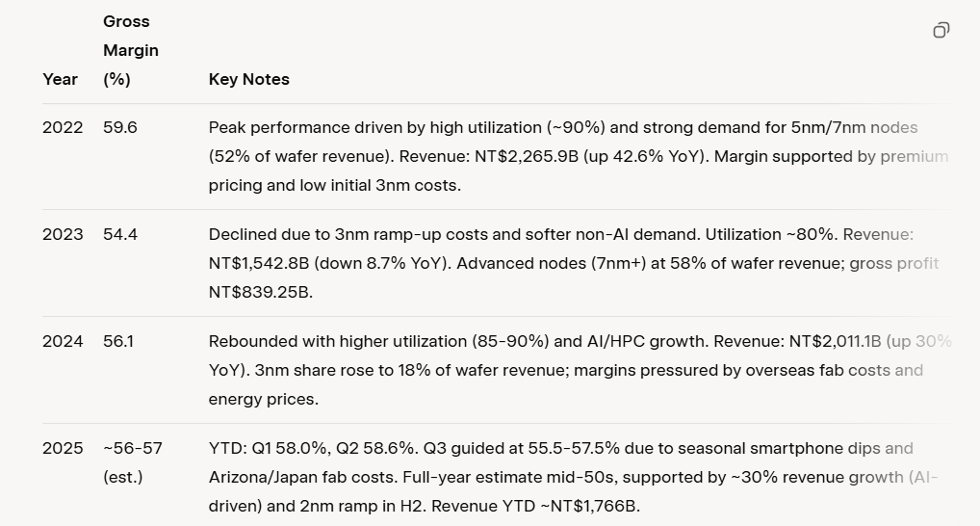The height and width of the screenshot is (526, 980).
Task: Click the 59.6 gross margin value
Action: click(120, 128)
